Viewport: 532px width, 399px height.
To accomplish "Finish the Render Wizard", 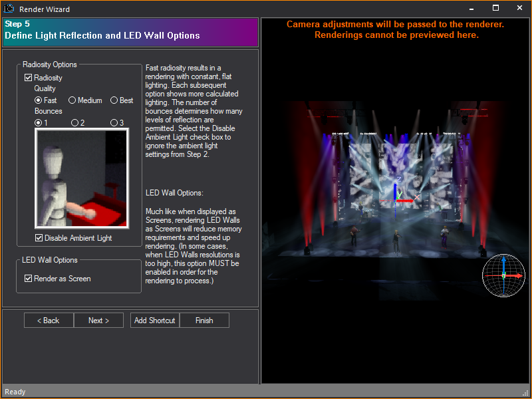I will (204, 320).
